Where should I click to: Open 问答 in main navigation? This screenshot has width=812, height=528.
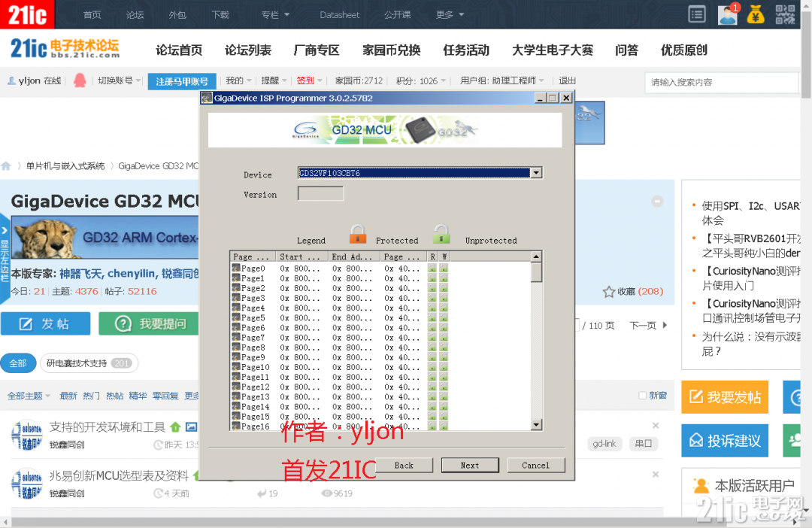[626, 50]
